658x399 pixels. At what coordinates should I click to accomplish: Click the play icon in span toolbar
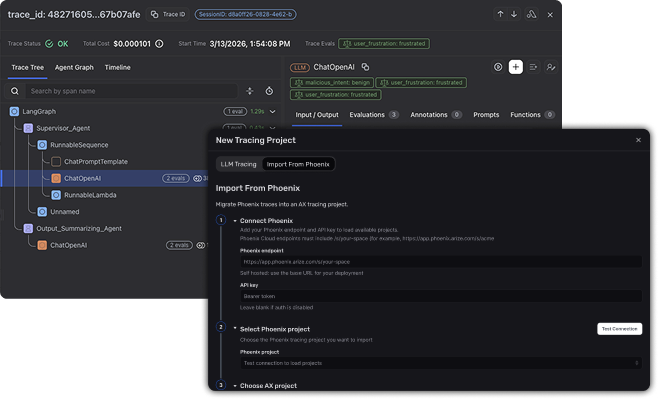[498, 67]
